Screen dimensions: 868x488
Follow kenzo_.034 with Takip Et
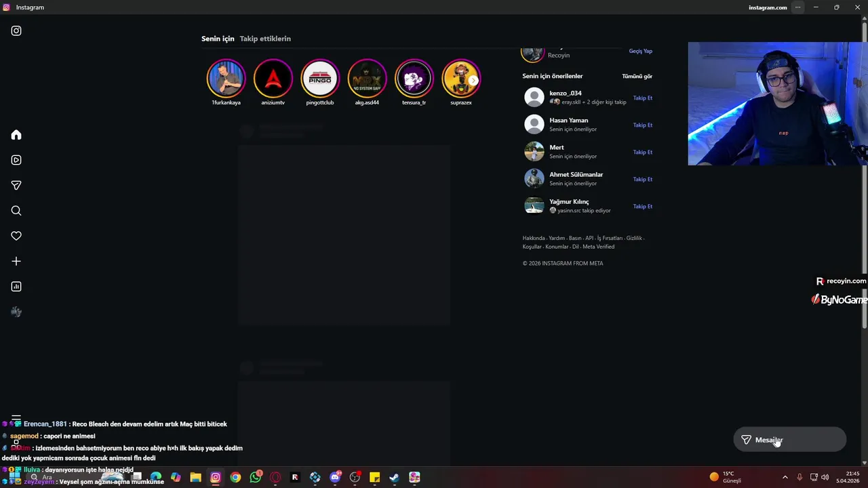point(642,98)
